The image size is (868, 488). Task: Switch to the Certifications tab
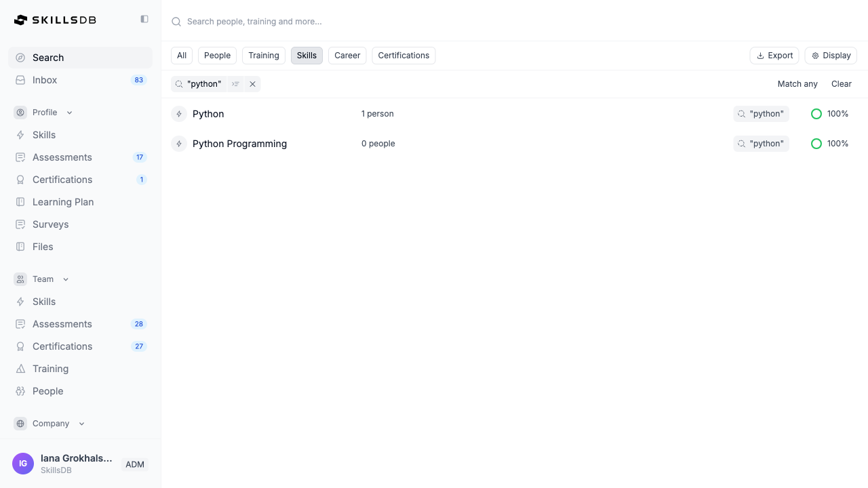click(403, 56)
